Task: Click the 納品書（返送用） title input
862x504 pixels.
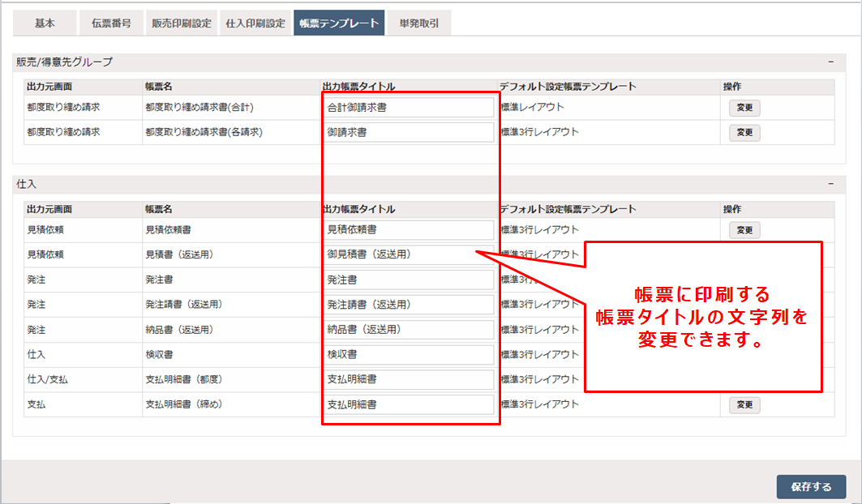Action: (x=409, y=330)
